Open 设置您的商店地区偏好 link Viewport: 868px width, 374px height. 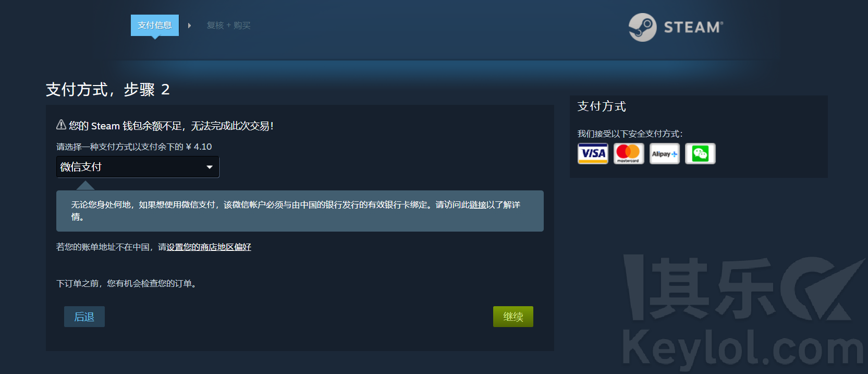click(x=209, y=247)
